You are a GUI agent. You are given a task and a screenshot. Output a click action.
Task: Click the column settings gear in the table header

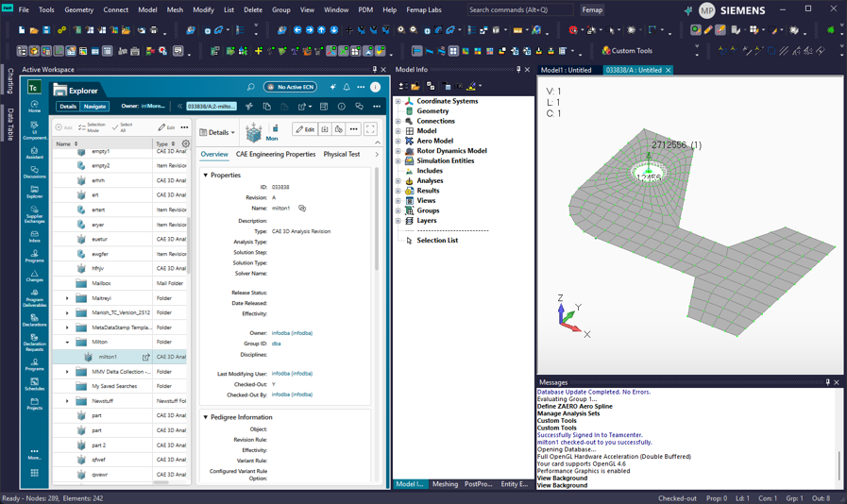click(186, 143)
